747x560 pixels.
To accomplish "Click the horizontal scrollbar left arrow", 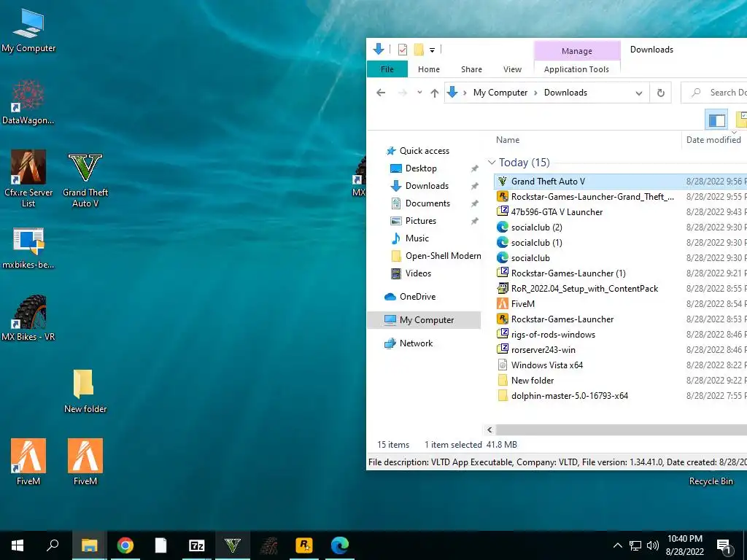I will point(489,430).
